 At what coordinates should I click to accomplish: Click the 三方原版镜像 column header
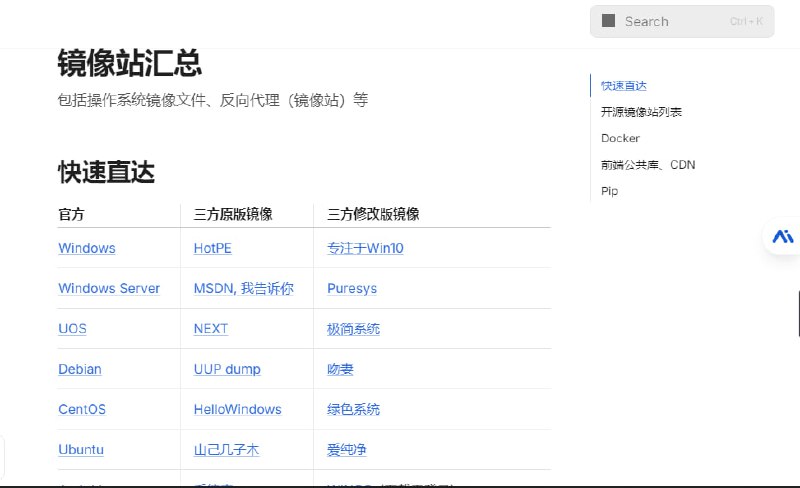[x=233, y=214]
